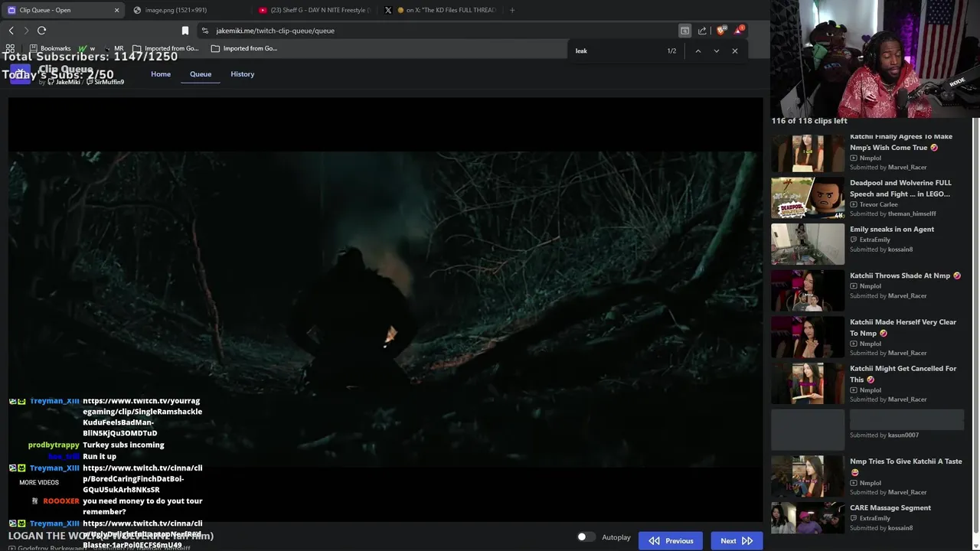
Task: Open the Brave Shields lion icon
Action: [x=720, y=31]
